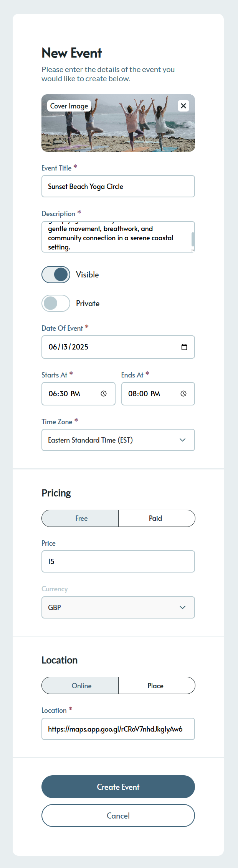Remove the cover image with X icon
This screenshot has height=868, width=238.
tap(183, 106)
